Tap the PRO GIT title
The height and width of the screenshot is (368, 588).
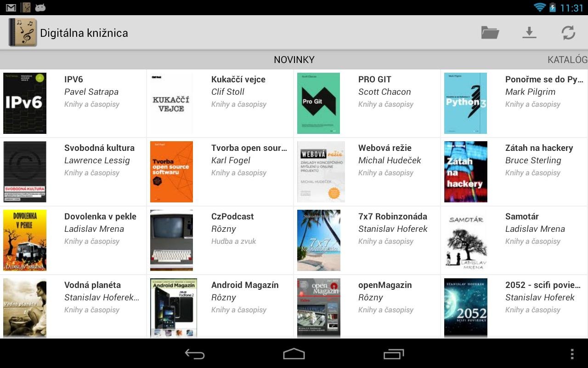point(375,79)
